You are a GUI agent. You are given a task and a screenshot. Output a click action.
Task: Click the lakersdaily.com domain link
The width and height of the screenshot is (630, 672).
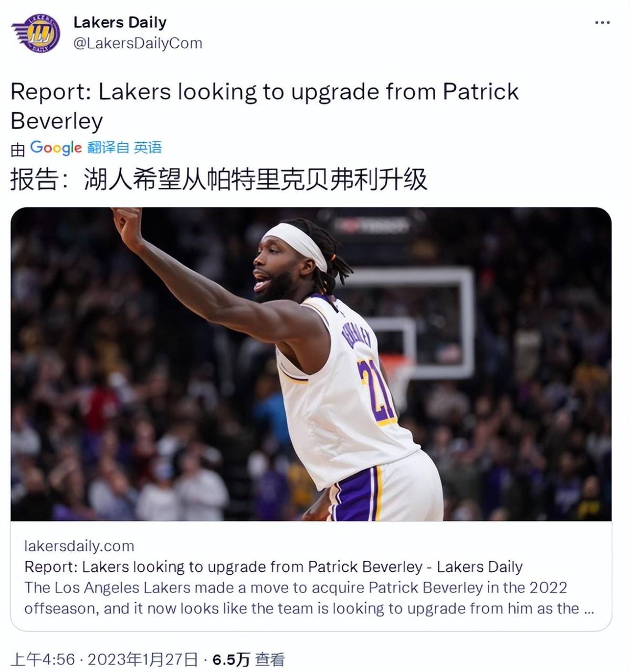[79, 546]
